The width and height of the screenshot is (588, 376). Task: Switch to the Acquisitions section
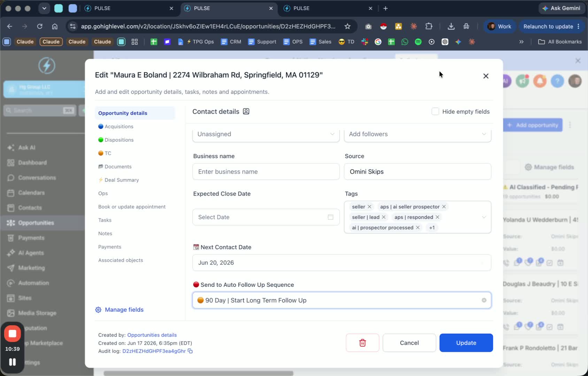coord(116,126)
